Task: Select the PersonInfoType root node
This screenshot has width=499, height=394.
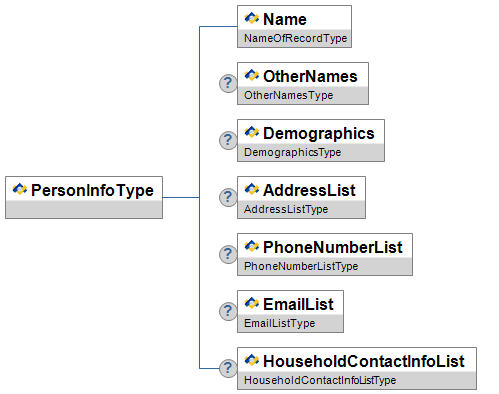Action: [x=84, y=197]
